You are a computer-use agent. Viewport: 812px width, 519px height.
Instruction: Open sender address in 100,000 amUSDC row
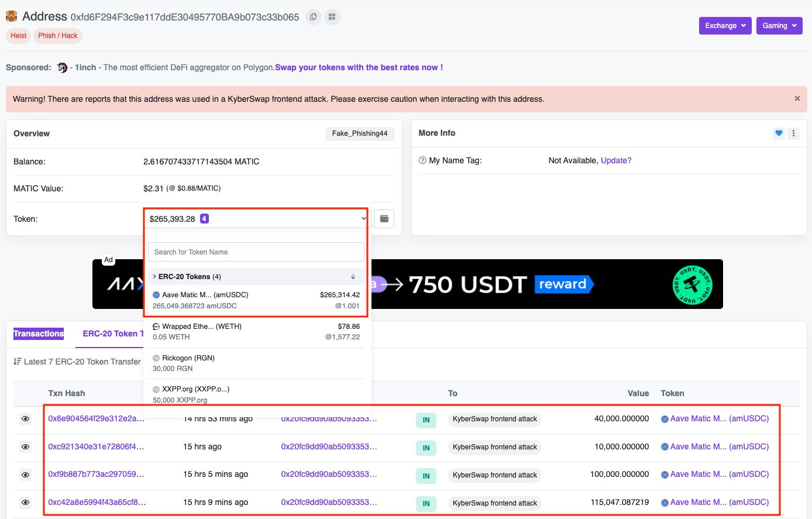click(329, 474)
